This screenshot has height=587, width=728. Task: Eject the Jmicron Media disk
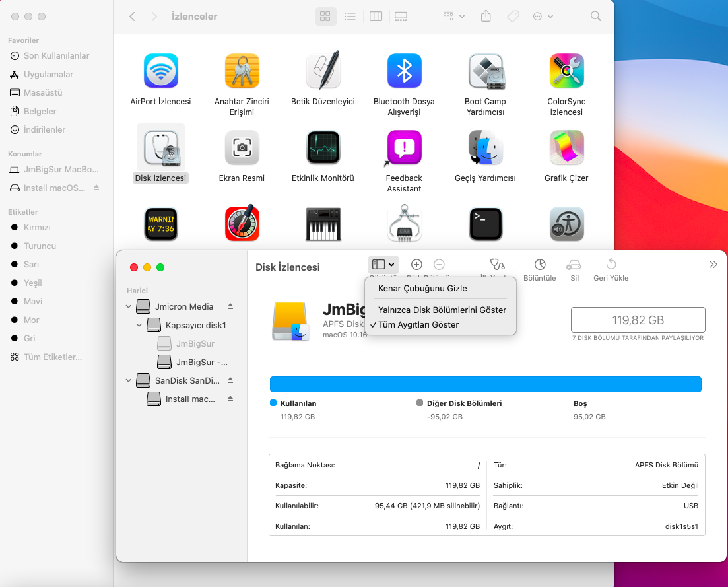tap(230, 306)
